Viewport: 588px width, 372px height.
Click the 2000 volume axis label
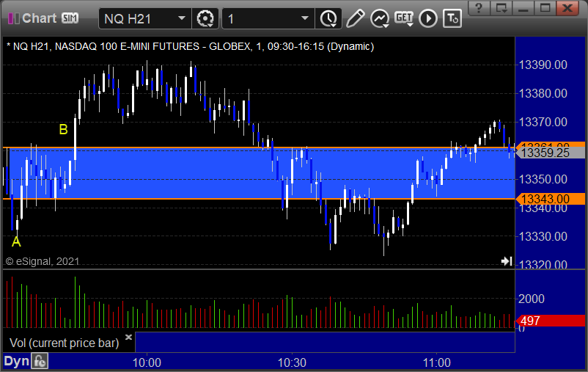pos(531,299)
